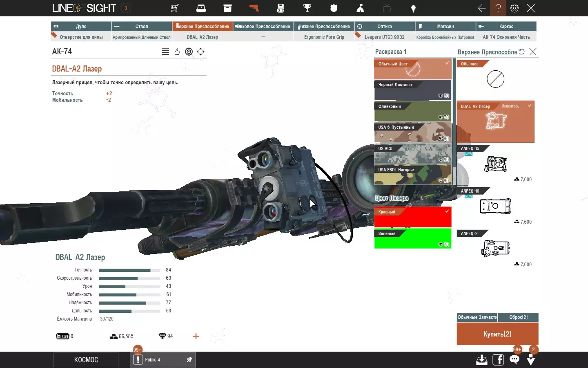Open the Facebook icon

coord(498,360)
